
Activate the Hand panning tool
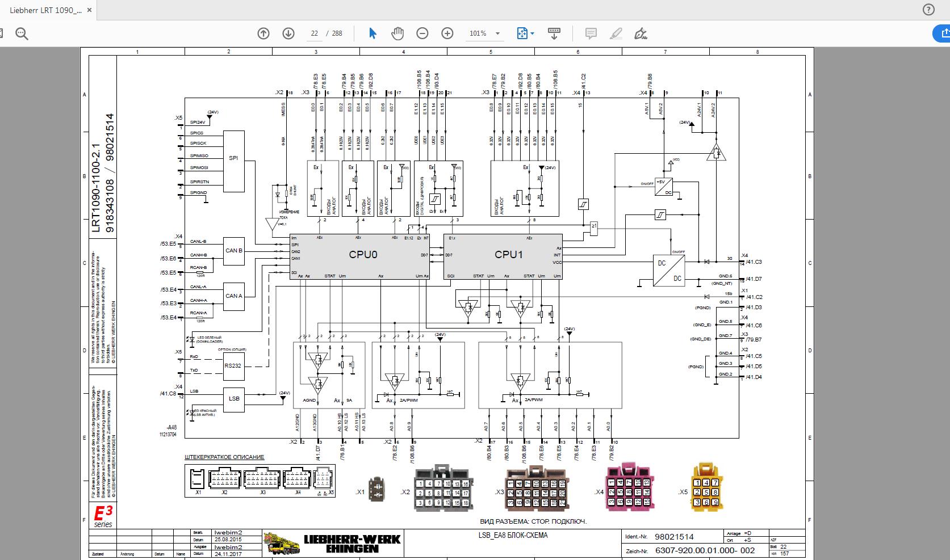pos(397,33)
